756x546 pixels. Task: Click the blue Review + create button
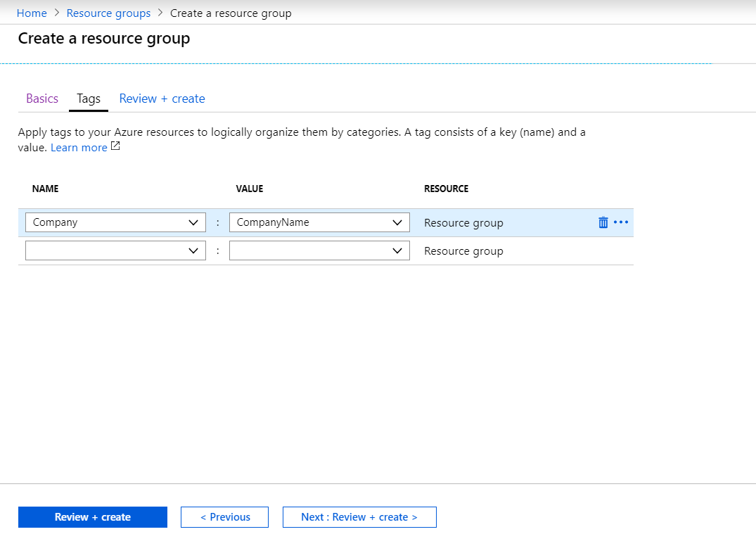(x=93, y=517)
